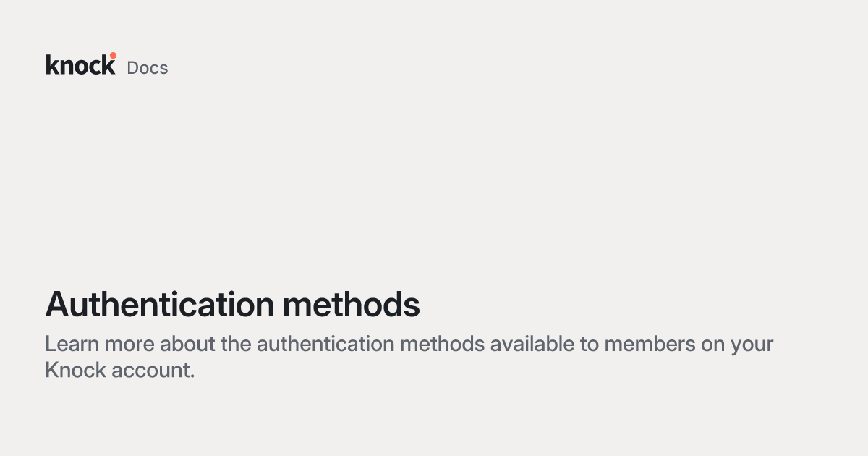
Task: Click "authentication methods" in the description sentence
Action: (x=370, y=344)
